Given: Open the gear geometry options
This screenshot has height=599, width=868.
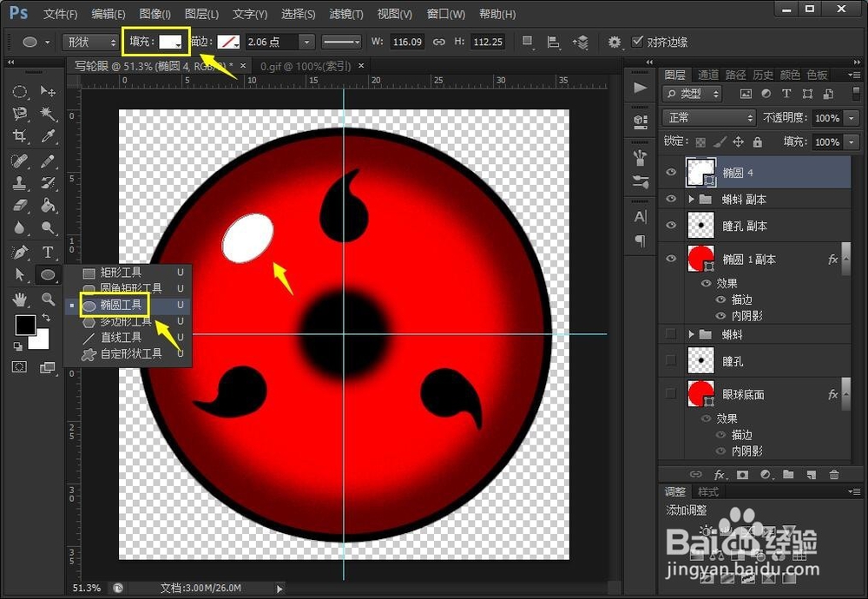Looking at the screenshot, I should tap(615, 42).
